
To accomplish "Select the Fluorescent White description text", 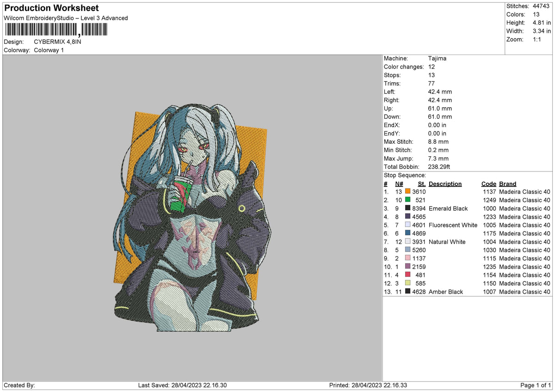I will (x=453, y=225).
